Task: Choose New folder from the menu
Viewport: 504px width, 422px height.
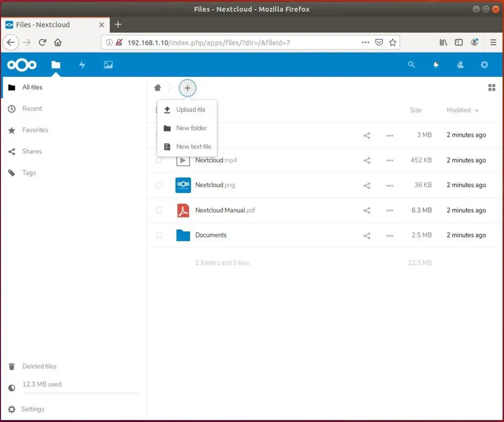Action: click(x=187, y=128)
